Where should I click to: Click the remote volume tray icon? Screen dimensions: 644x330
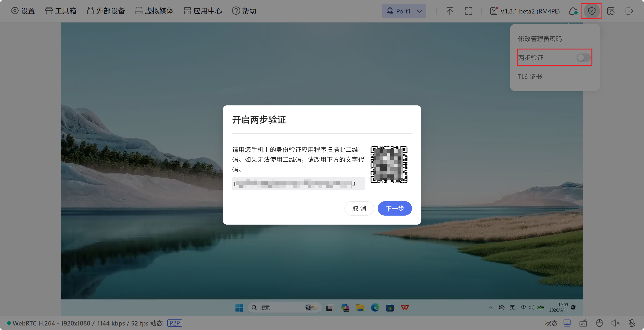pos(532,308)
